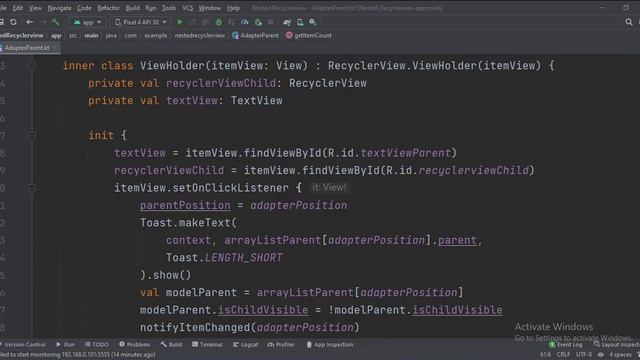Screen dimensions: 640x360
Task: Open the Layout Inspector tool window
Action: [x=617, y=345]
